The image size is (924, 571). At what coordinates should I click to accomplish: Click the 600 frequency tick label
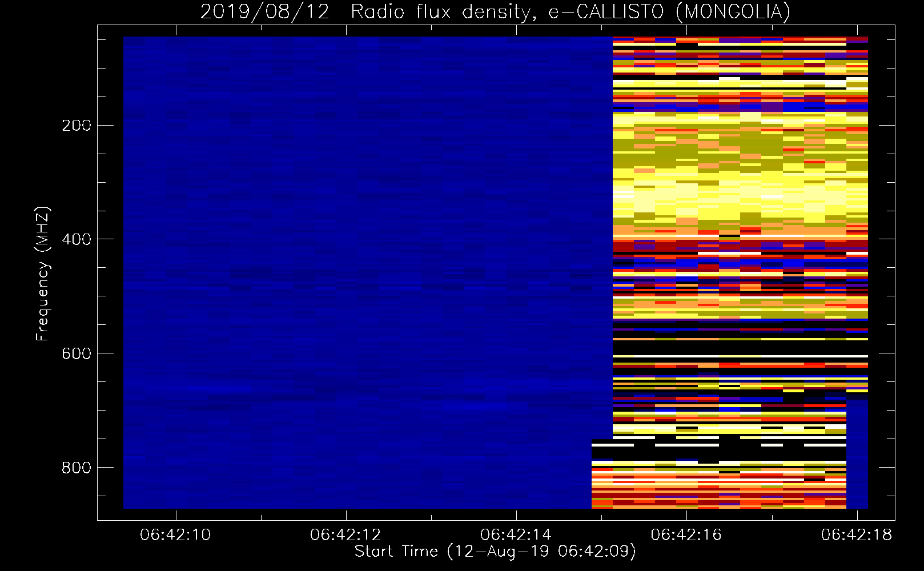[76, 353]
